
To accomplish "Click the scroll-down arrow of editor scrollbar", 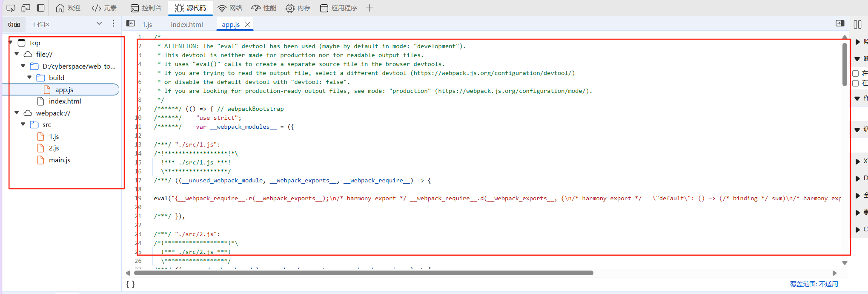I will coord(845,263).
